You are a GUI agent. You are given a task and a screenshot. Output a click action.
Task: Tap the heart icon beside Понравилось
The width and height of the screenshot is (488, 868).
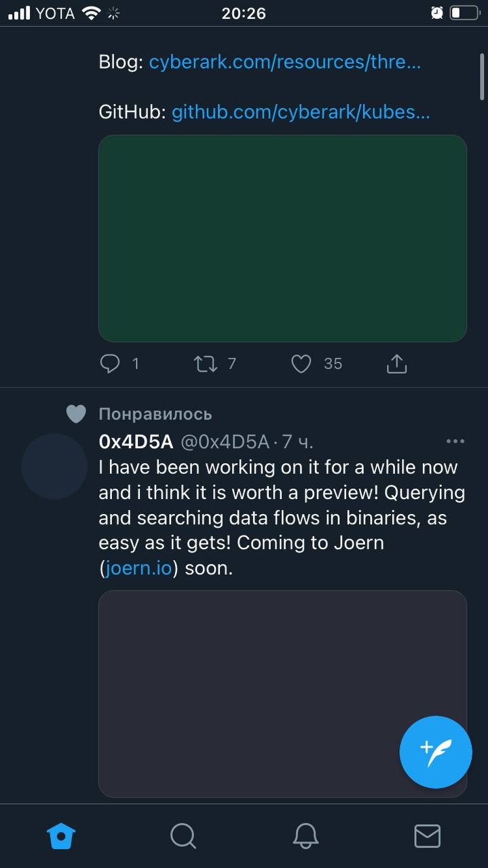coord(76,414)
